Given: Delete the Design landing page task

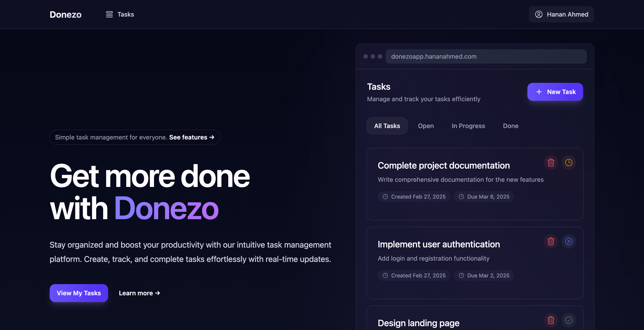Looking at the screenshot, I should pyautogui.click(x=551, y=320).
